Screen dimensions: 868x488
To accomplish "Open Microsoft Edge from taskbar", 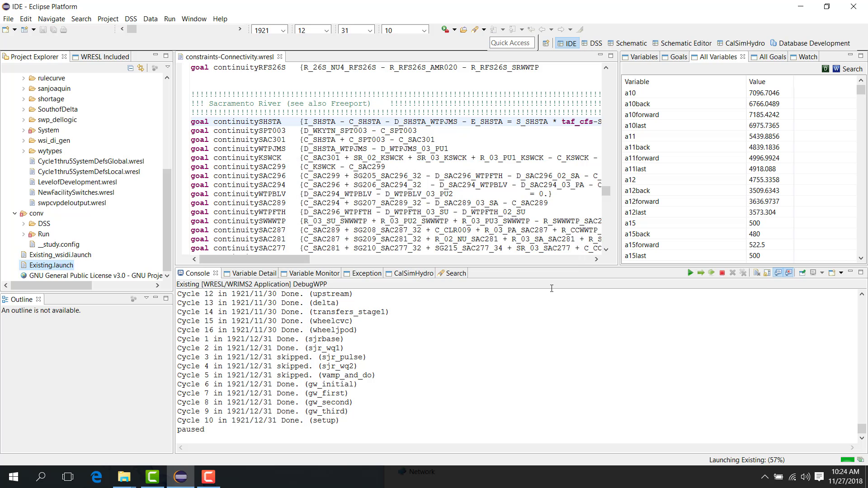I will [x=96, y=477].
